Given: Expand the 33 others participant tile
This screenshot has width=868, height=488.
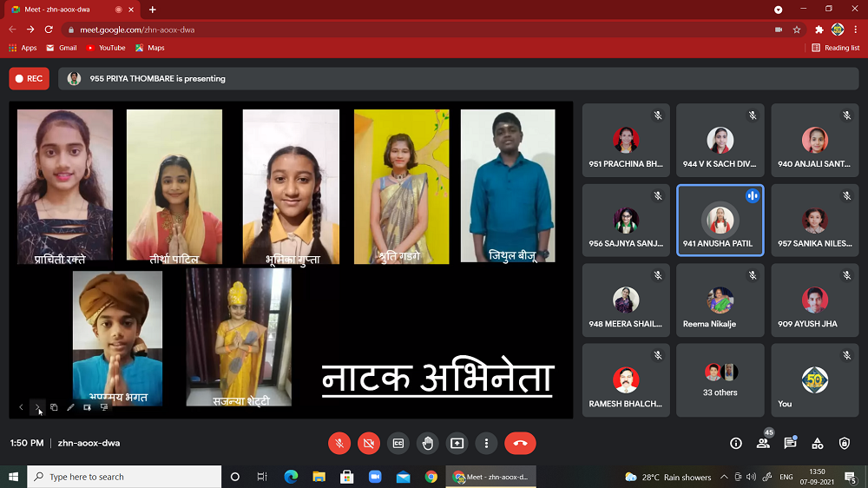Looking at the screenshot, I should click(720, 379).
